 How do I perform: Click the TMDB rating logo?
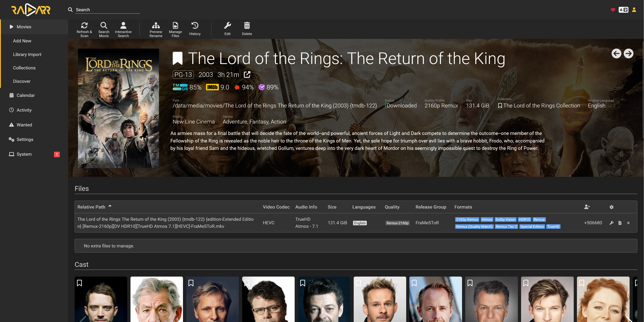point(180,87)
